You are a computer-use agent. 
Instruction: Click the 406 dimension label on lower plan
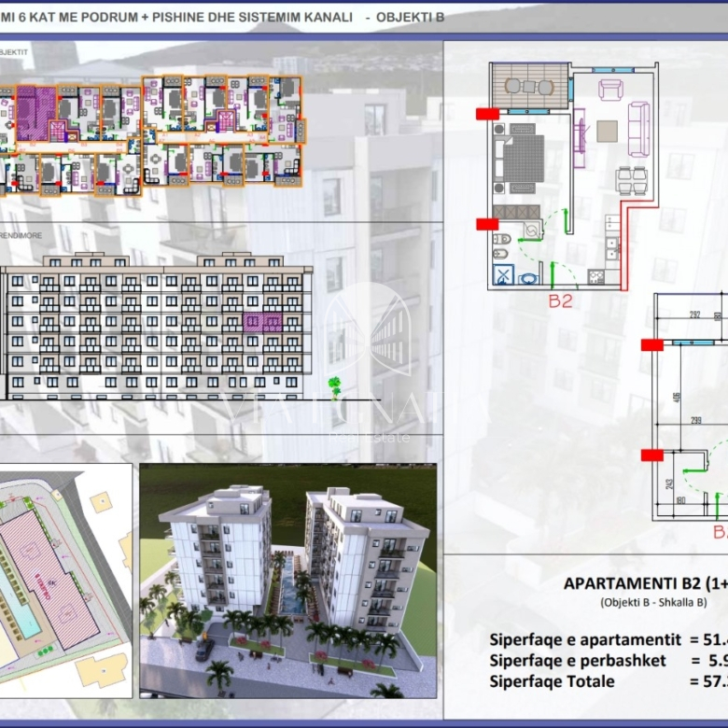pos(677,398)
